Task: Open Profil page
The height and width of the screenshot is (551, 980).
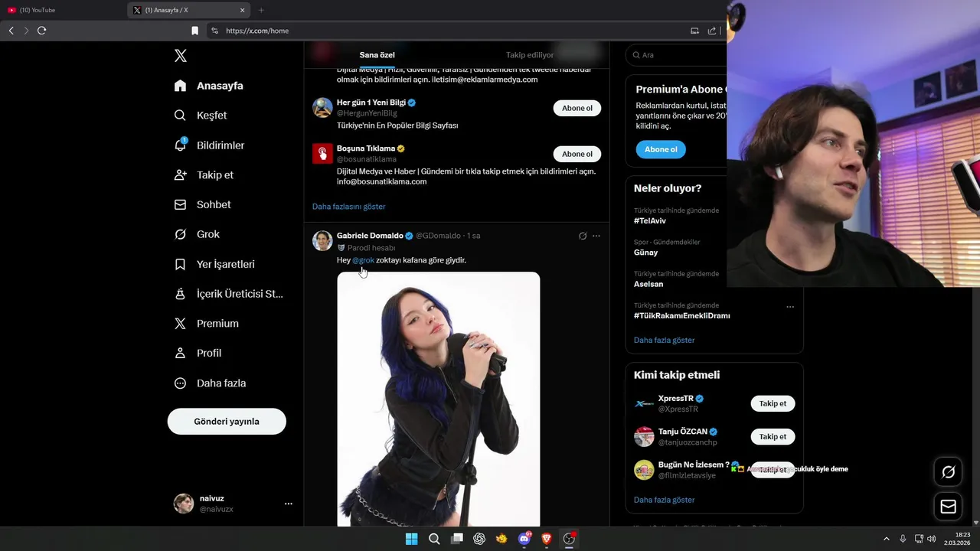Action: tap(198, 354)
